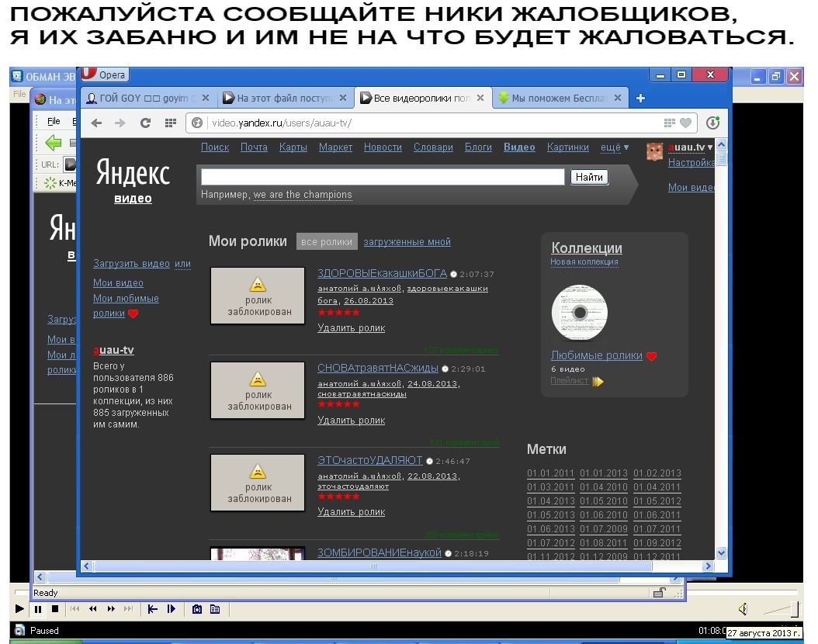Screen dimensions: 818x644
Task: Click the media player's frame step forward button
Action: (171, 608)
